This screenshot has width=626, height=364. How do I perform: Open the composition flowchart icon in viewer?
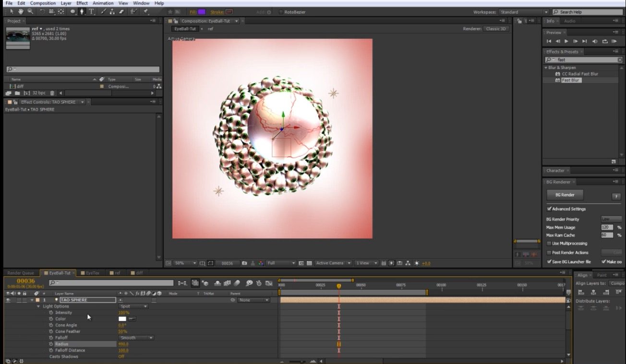click(x=408, y=263)
